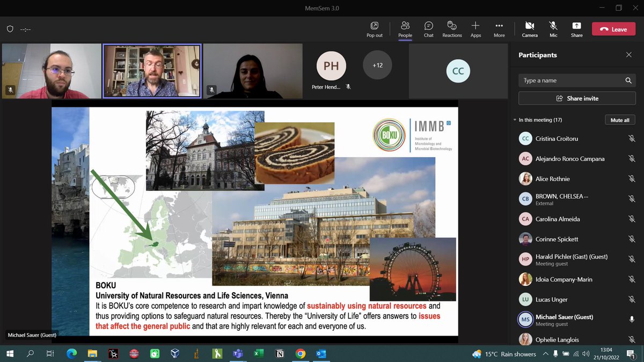Leave the meeting

pyautogui.click(x=613, y=29)
